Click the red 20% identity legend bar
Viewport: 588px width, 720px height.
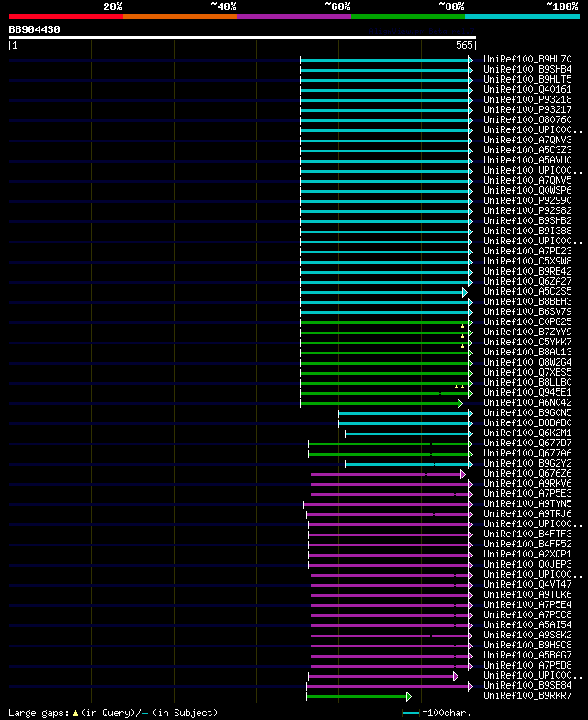tap(66, 17)
